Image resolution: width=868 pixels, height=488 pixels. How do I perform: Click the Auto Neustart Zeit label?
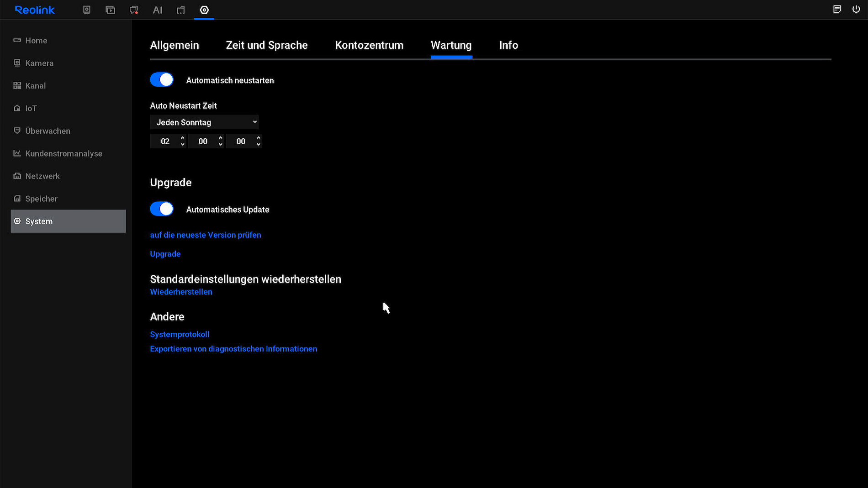(x=183, y=105)
